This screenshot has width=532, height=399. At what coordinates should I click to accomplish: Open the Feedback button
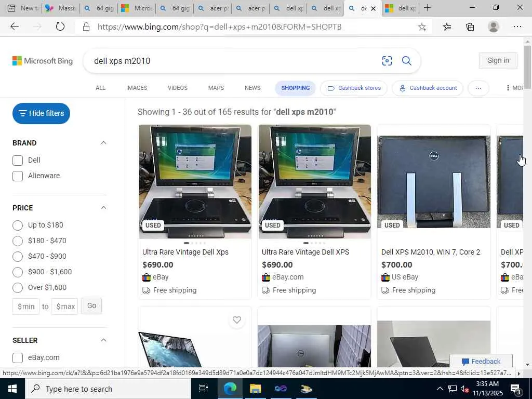(481, 361)
